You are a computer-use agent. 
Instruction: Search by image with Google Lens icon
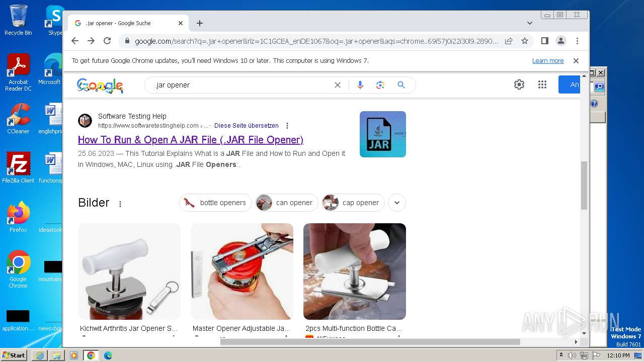coord(380,85)
